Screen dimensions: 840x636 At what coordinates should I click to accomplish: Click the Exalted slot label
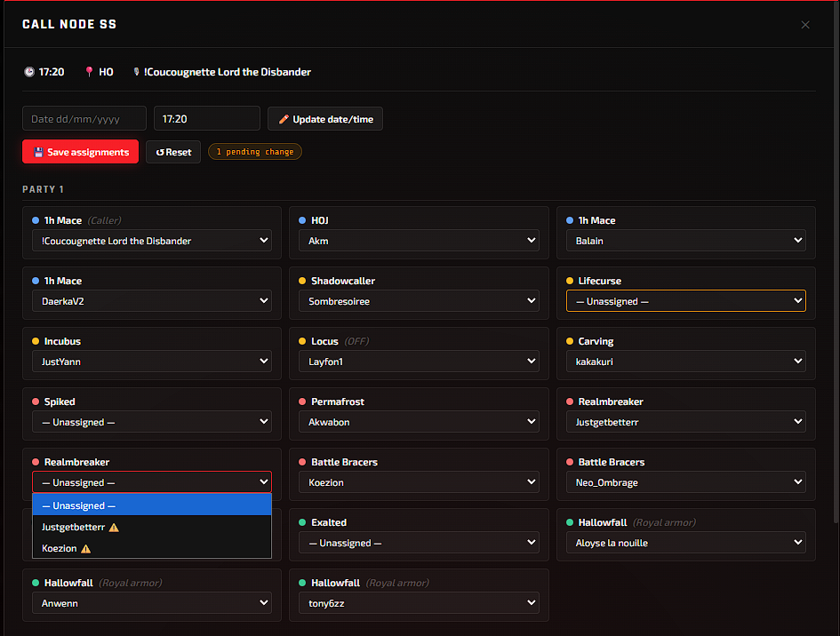(328, 522)
